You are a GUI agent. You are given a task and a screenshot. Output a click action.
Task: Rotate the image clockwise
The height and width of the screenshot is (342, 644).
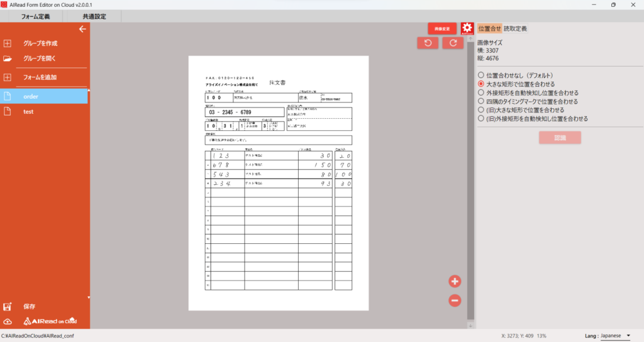point(453,43)
